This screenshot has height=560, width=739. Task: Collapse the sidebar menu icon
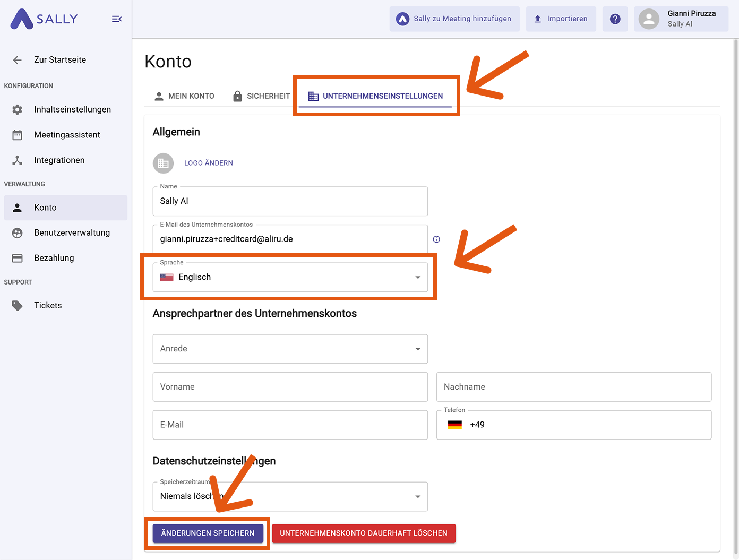pos(117,19)
